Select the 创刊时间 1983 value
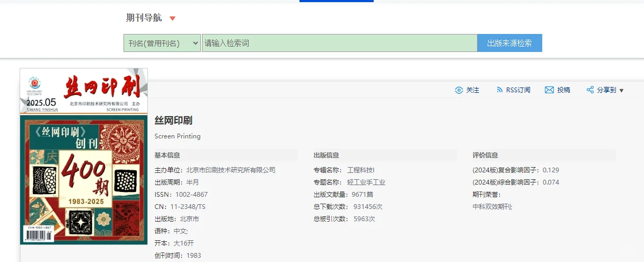The image size is (644, 262). tap(193, 256)
